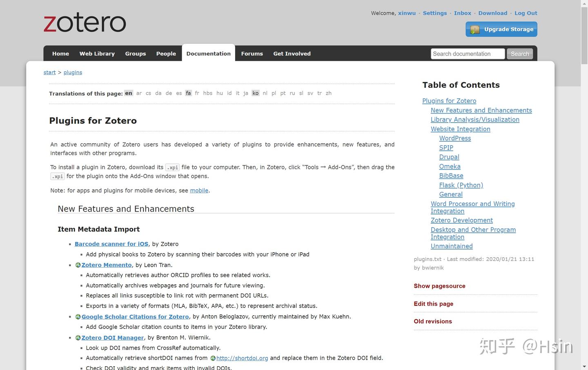Select the ar translation
The width and height of the screenshot is (588, 370).
tap(139, 93)
